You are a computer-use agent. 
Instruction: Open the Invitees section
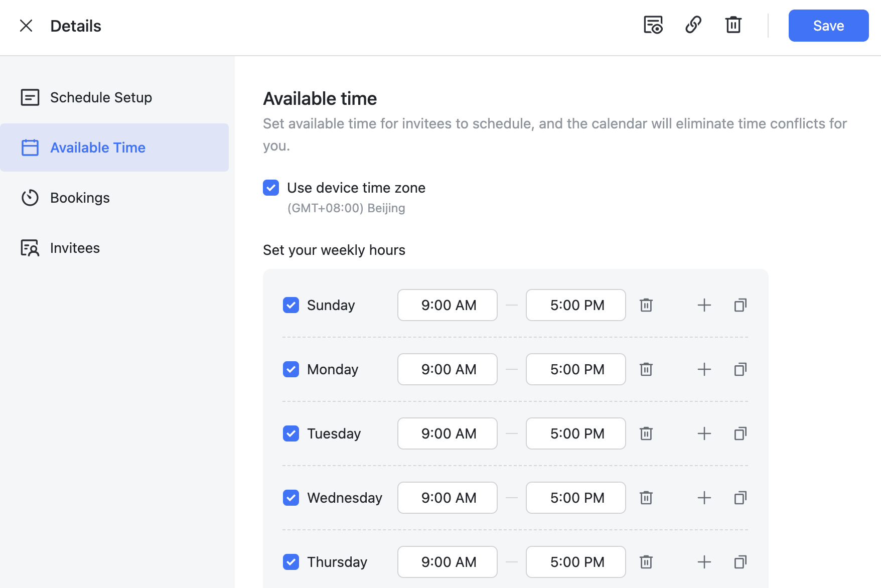[x=74, y=247]
